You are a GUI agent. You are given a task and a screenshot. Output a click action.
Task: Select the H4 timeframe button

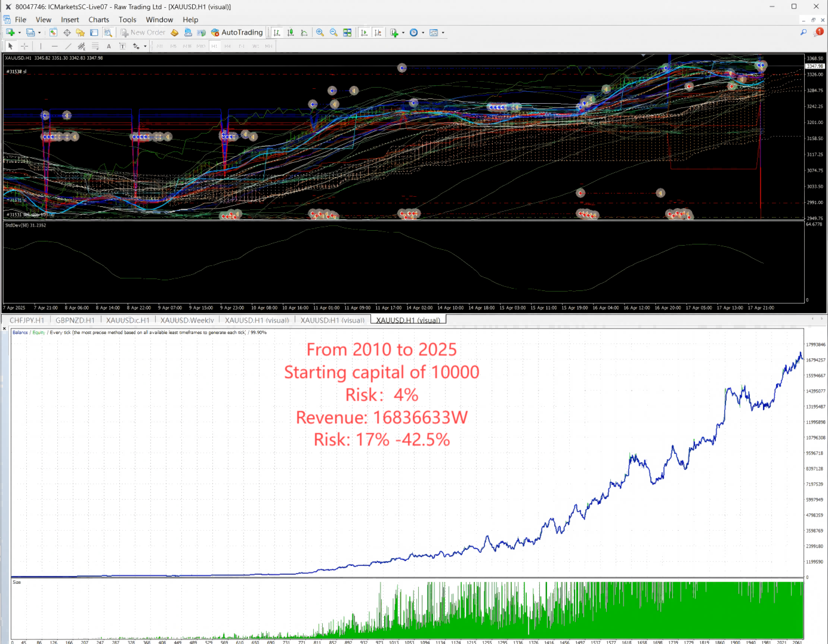228,46
